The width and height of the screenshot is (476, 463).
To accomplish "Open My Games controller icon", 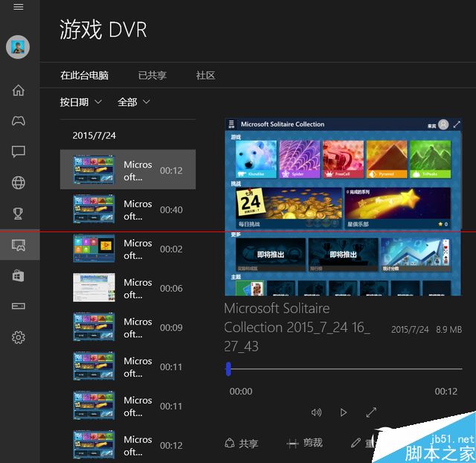I will pos(19,121).
